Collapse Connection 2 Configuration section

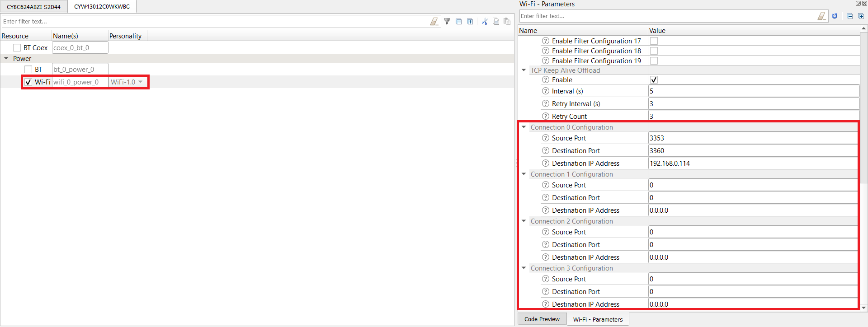click(x=524, y=221)
